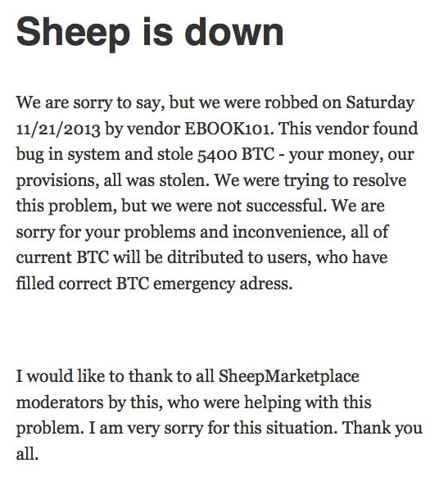This screenshot has height=491, width=448.
Task: Click the final word "all." at the bottom
Action: [27, 454]
